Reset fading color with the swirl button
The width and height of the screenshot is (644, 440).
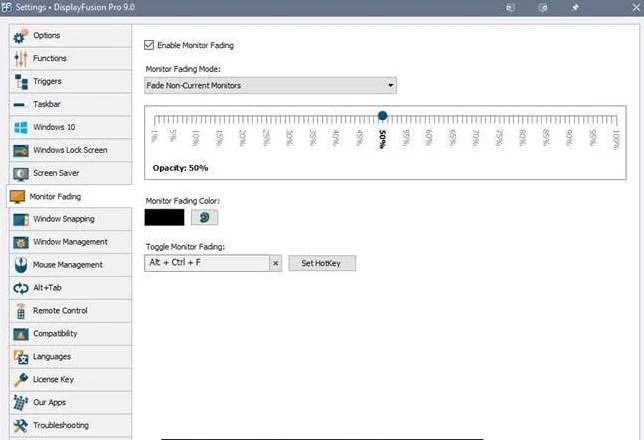pos(205,217)
